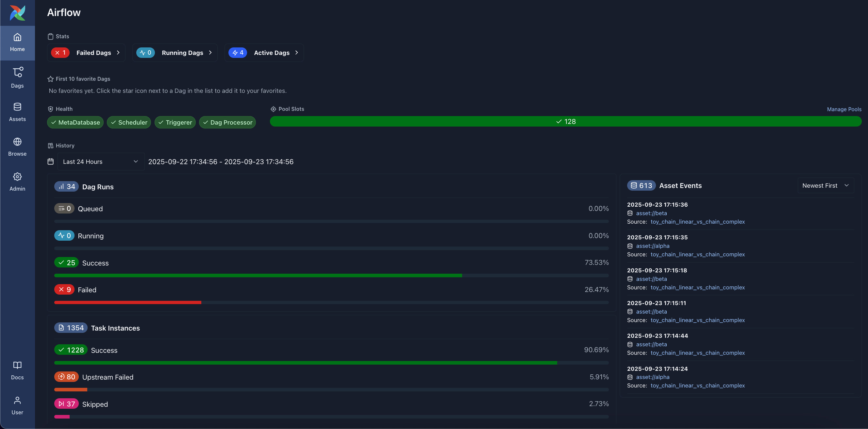The image size is (868, 429).
Task: Click the Task Instances Success badge 1228
Action: [71, 350]
